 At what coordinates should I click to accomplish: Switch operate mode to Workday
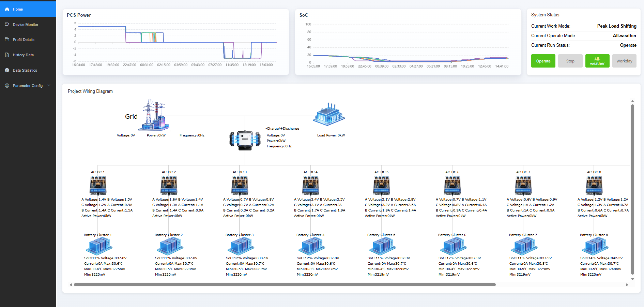624,61
